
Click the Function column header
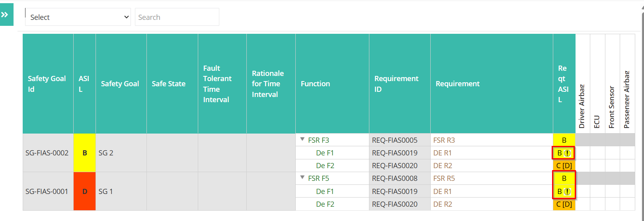tap(332, 83)
